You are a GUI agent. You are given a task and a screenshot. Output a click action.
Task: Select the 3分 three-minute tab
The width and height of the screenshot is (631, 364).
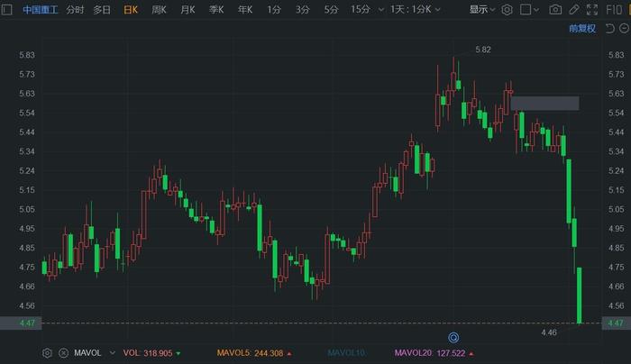tap(303, 9)
